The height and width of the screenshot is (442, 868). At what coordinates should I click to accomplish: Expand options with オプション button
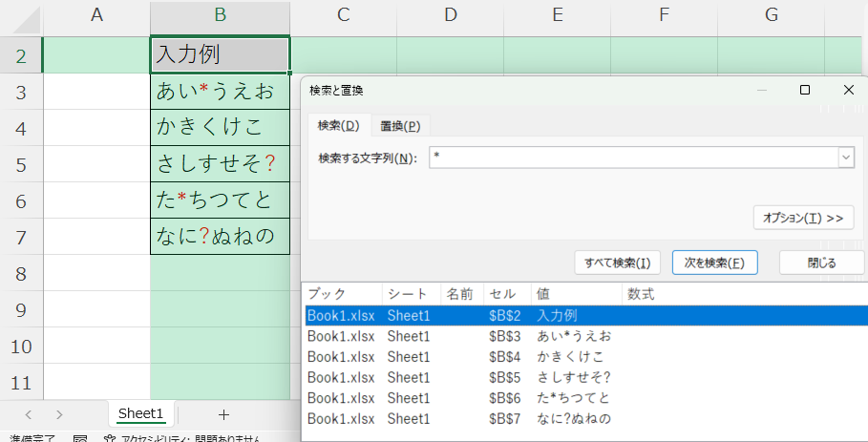802,218
